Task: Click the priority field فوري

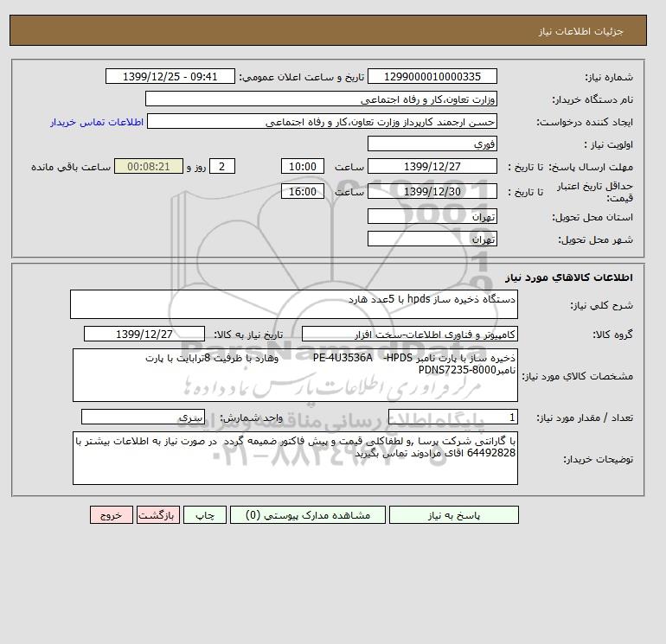Action: (x=432, y=143)
